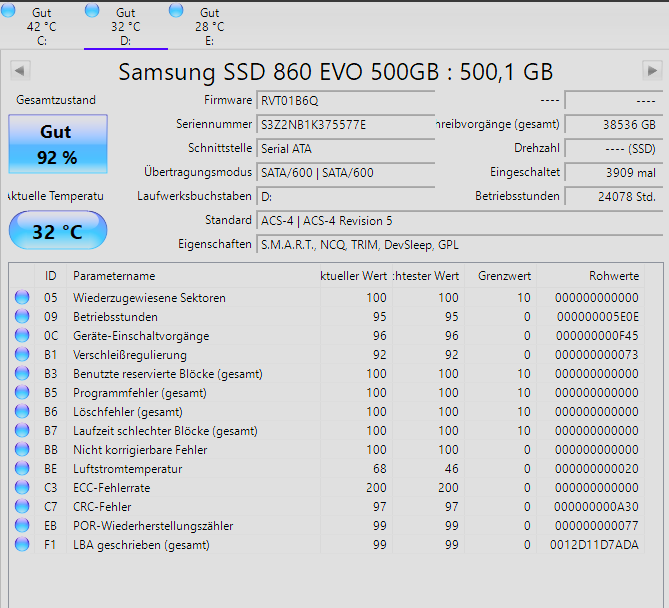Go to next disk with right arrow

652,70
